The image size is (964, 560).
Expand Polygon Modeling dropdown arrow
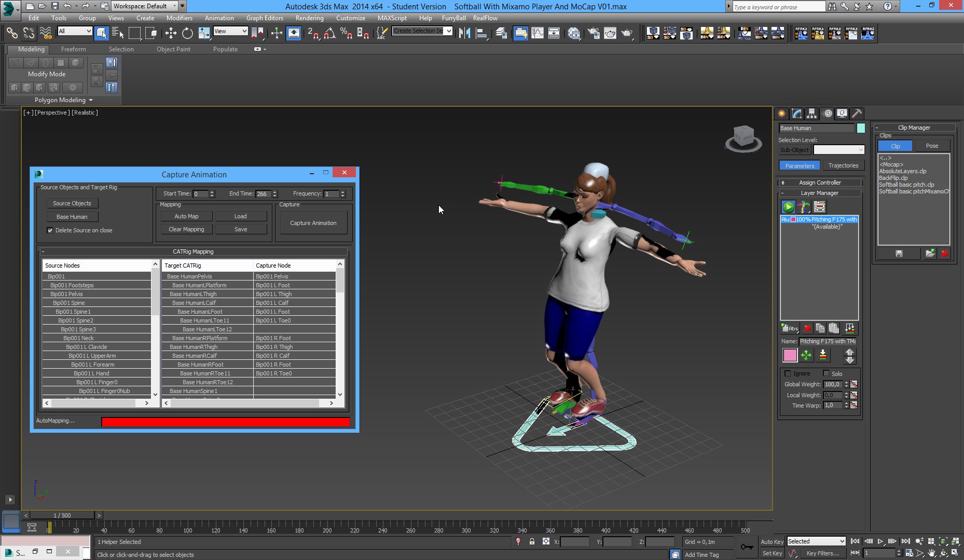(x=91, y=100)
